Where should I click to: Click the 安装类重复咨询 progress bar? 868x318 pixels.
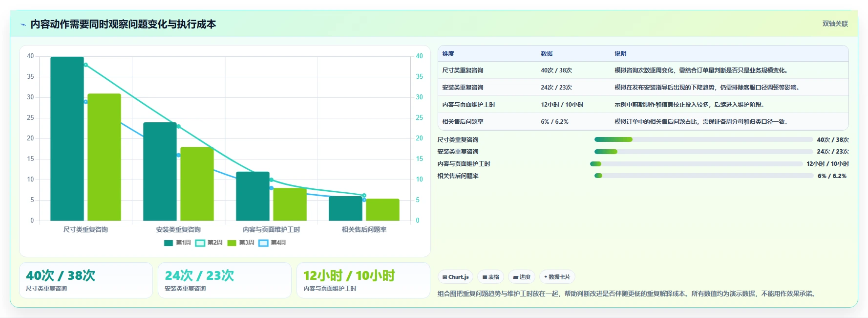(x=703, y=152)
